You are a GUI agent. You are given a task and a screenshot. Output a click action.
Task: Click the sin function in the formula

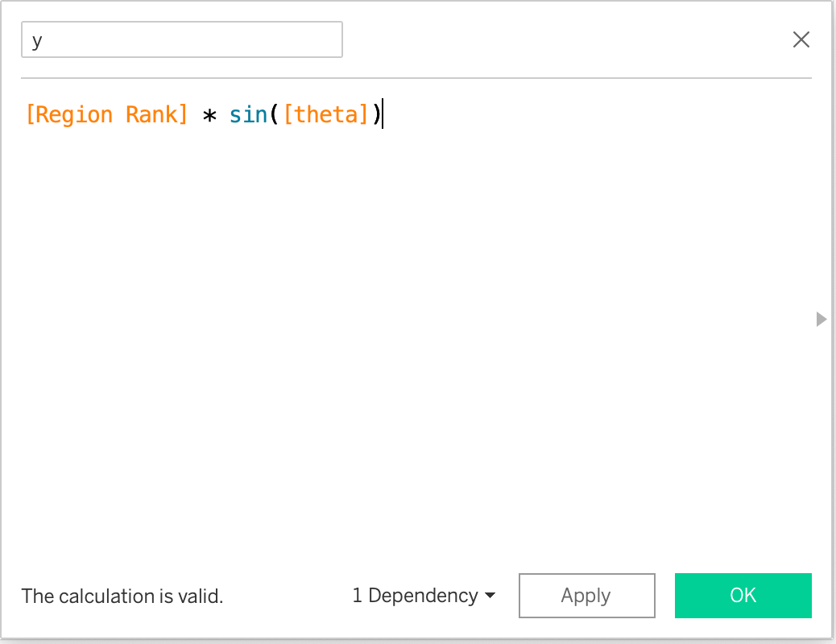pos(248,114)
